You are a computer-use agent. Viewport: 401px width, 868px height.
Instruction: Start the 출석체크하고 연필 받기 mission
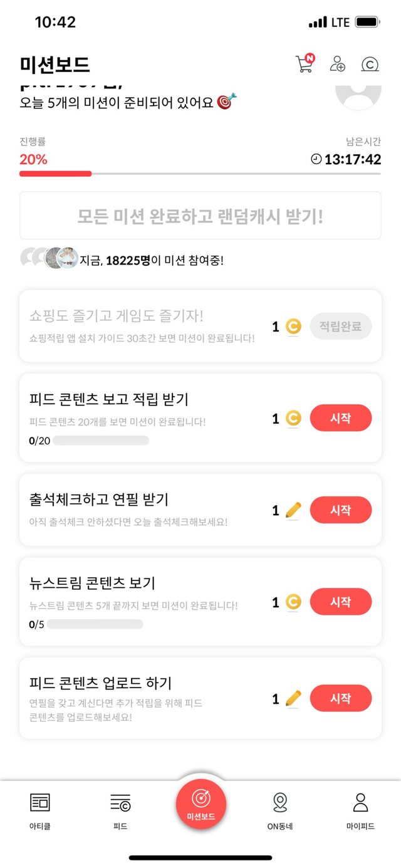340,510
